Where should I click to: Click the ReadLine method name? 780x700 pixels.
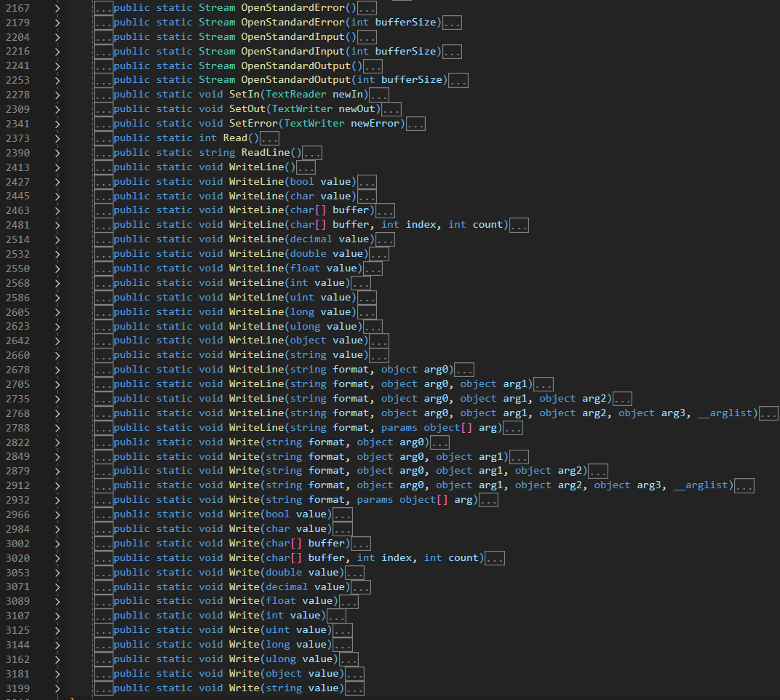pos(266,152)
